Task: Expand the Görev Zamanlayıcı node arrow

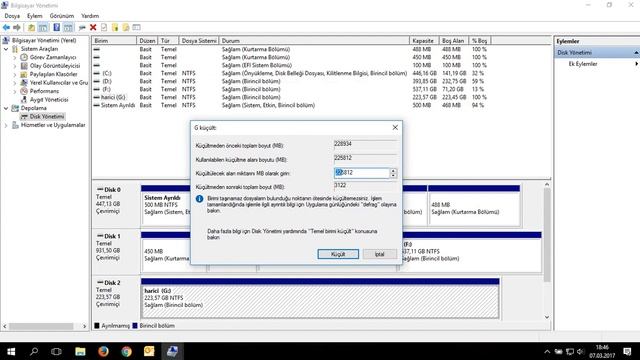Action: click(15, 58)
